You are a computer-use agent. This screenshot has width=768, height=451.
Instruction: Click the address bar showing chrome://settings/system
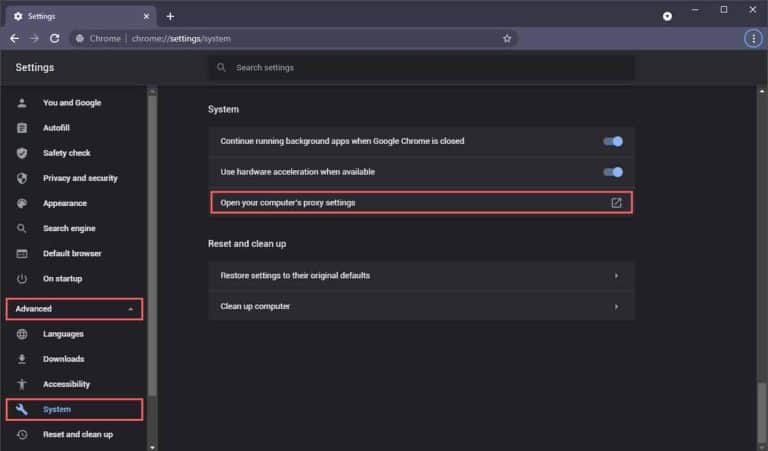coord(300,38)
